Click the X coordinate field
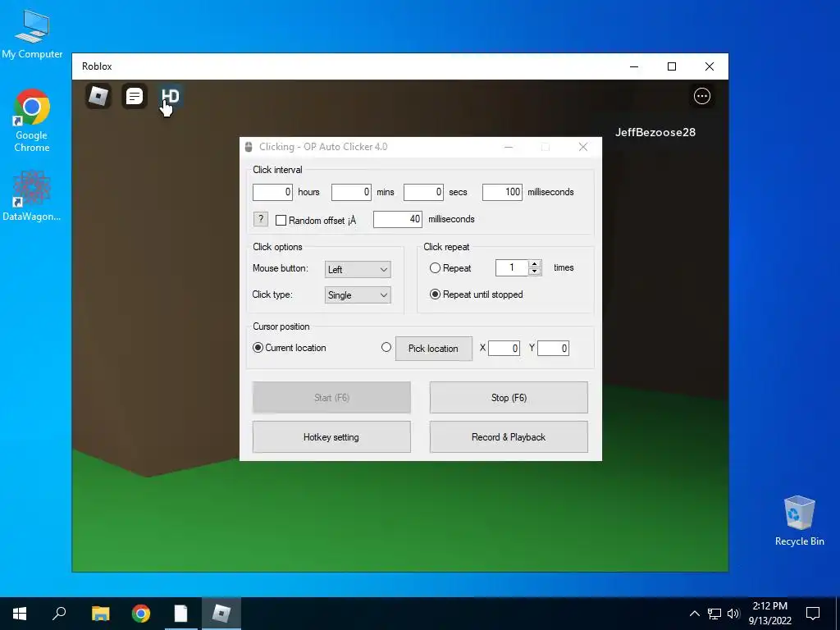 504,348
